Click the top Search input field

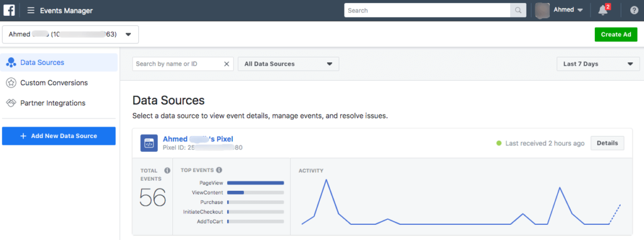click(427, 10)
